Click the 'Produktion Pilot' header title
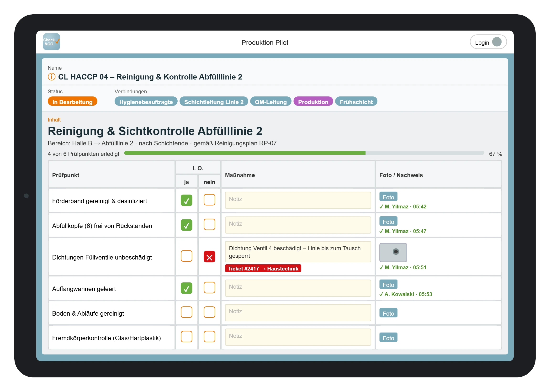 pos(265,42)
